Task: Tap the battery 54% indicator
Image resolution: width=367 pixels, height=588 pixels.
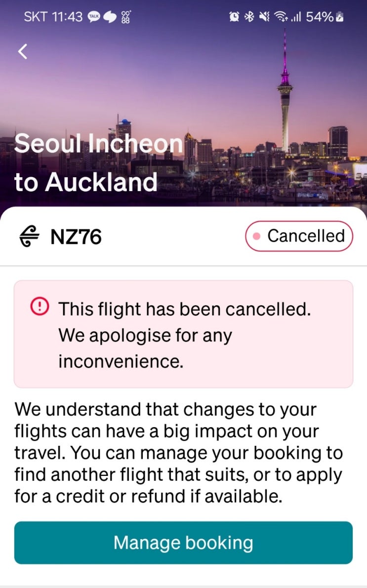Action: point(325,17)
